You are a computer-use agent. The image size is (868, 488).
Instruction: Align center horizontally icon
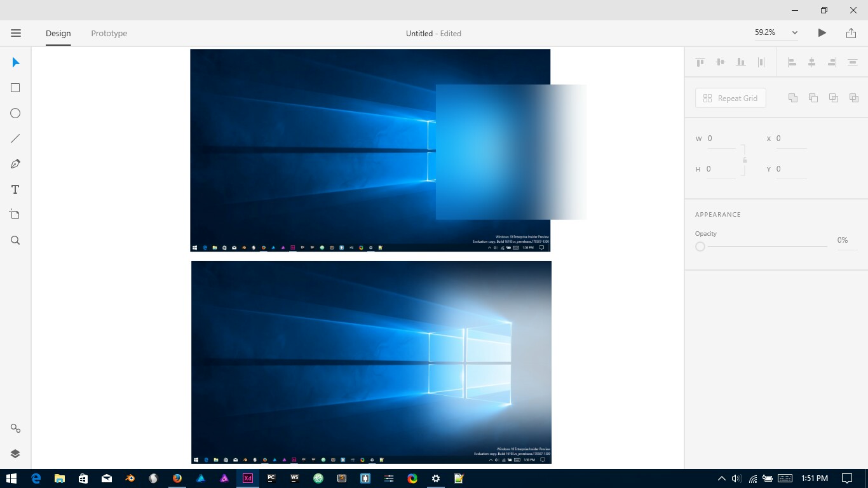pos(812,62)
